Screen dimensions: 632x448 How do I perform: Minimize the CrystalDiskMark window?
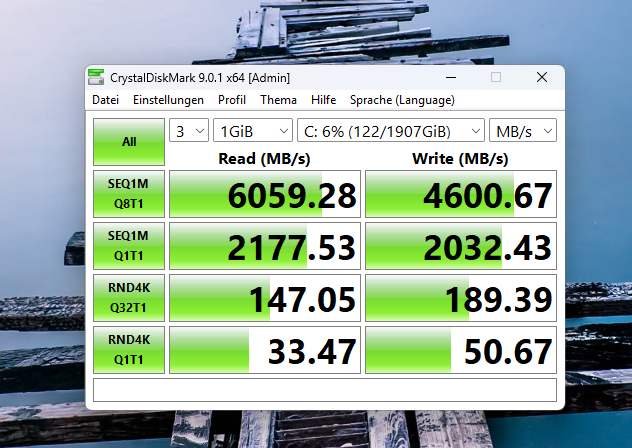coord(451,77)
